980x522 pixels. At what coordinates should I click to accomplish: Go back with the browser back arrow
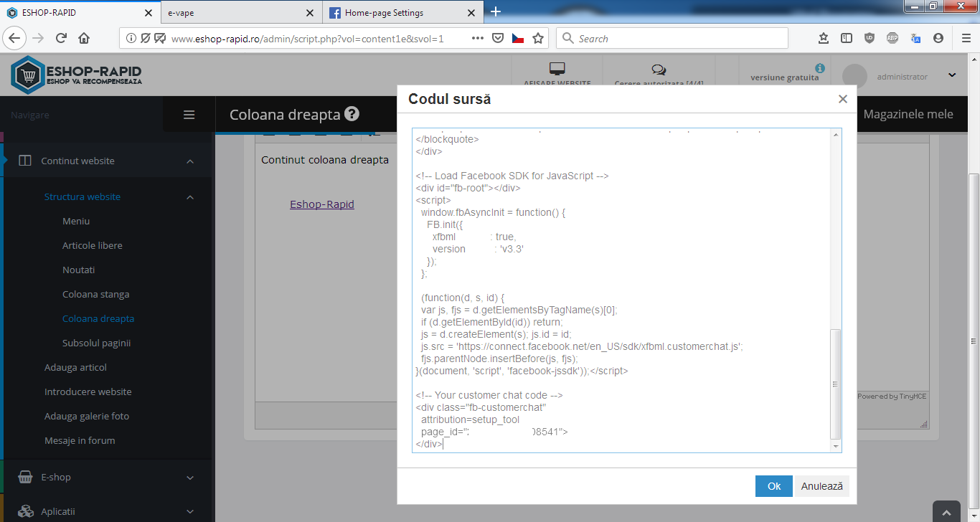(x=15, y=39)
